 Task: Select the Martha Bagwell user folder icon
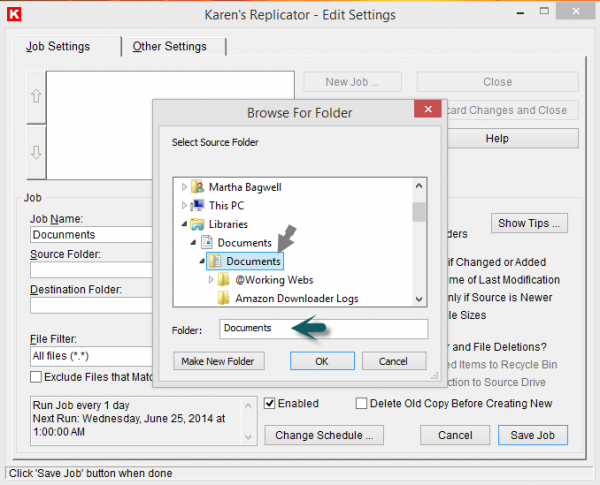(197, 187)
